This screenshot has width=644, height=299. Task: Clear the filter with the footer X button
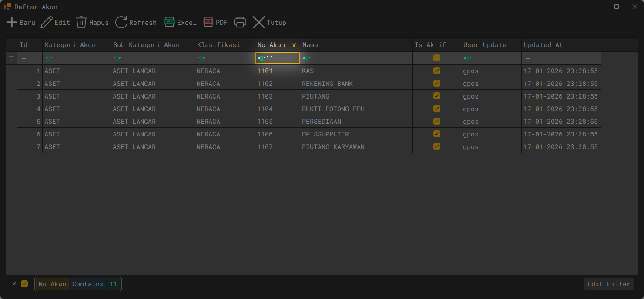tap(14, 284)
